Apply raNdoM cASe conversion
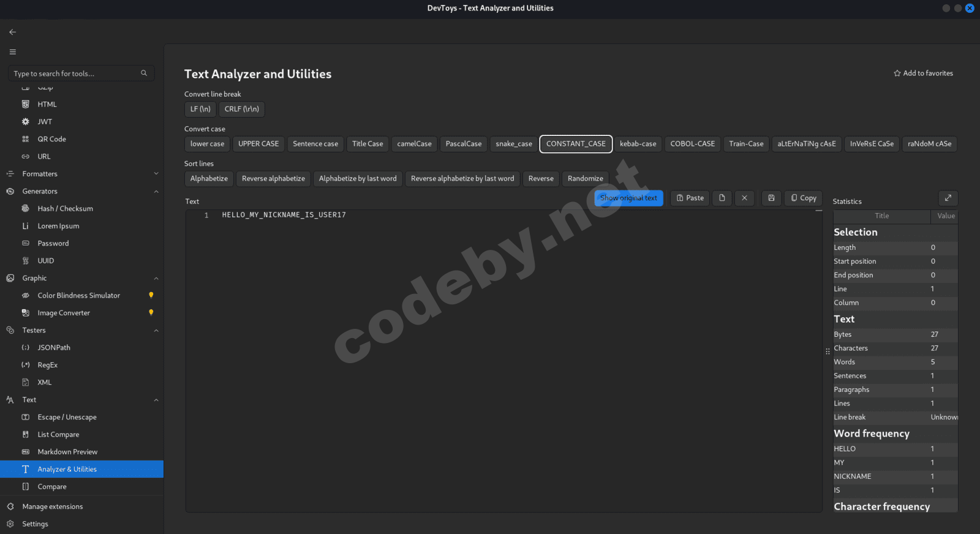980x534 pixels. click(929, 144)
